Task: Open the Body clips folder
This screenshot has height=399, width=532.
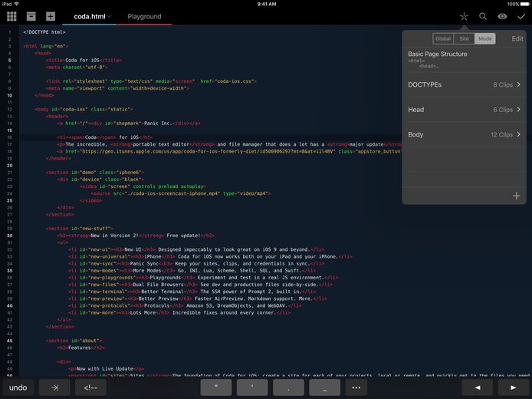Action: (x=464, y=134)
